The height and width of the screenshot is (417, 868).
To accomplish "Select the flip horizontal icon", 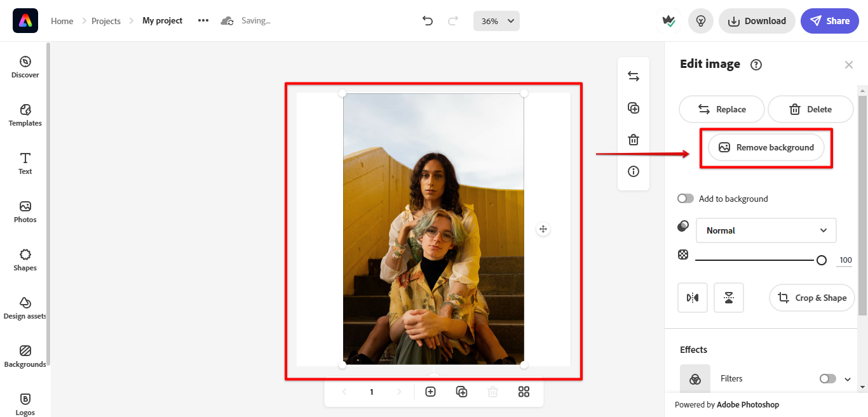I will 693,297.
